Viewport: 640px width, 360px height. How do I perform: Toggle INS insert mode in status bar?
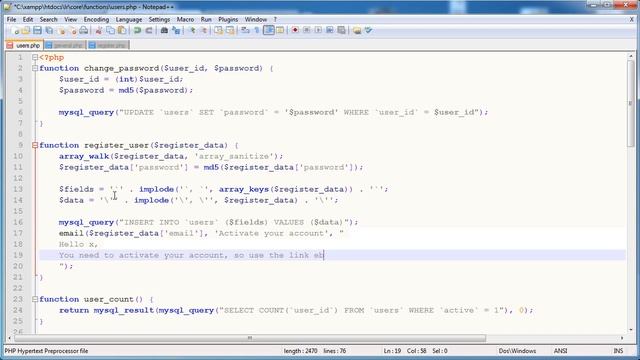coord(618,351)
